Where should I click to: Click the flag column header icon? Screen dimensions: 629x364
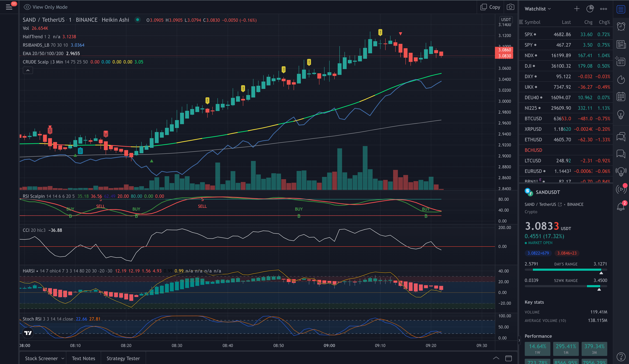pos(521,22)
